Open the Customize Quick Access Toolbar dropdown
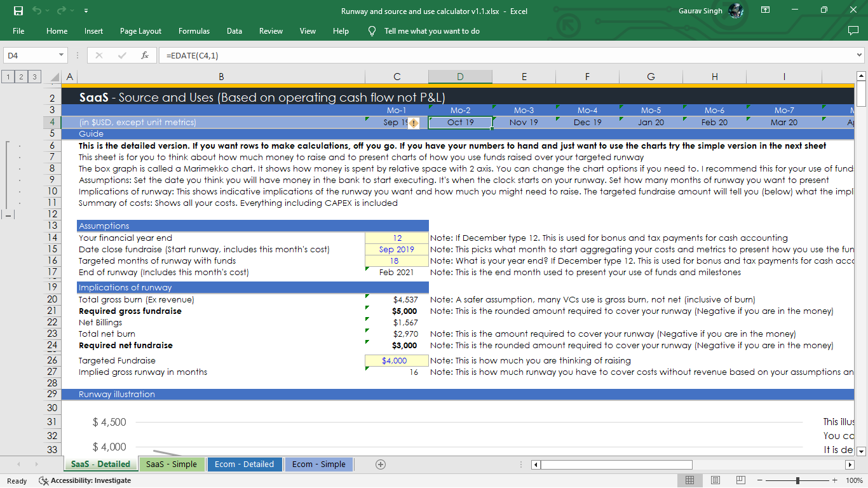The image size is (868, 488). click(x=86, y=11)
